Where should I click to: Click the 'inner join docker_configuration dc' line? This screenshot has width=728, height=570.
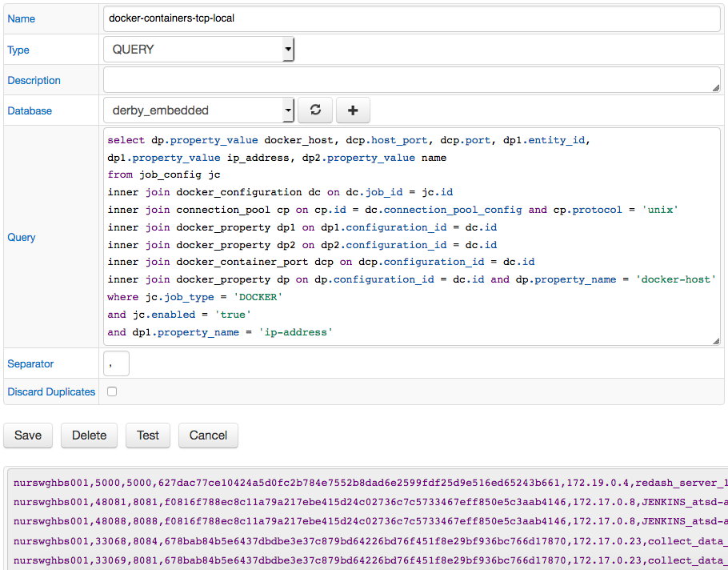pos(280,192)
